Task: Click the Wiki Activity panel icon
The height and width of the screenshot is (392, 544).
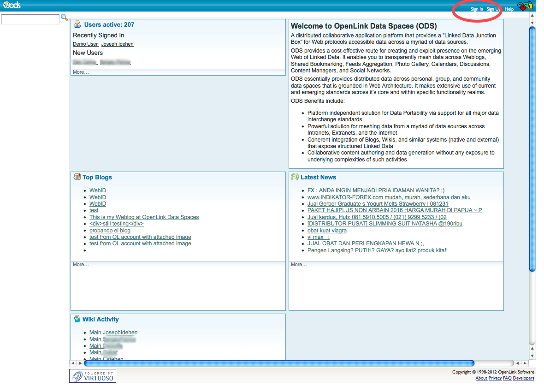Action: 77,319
